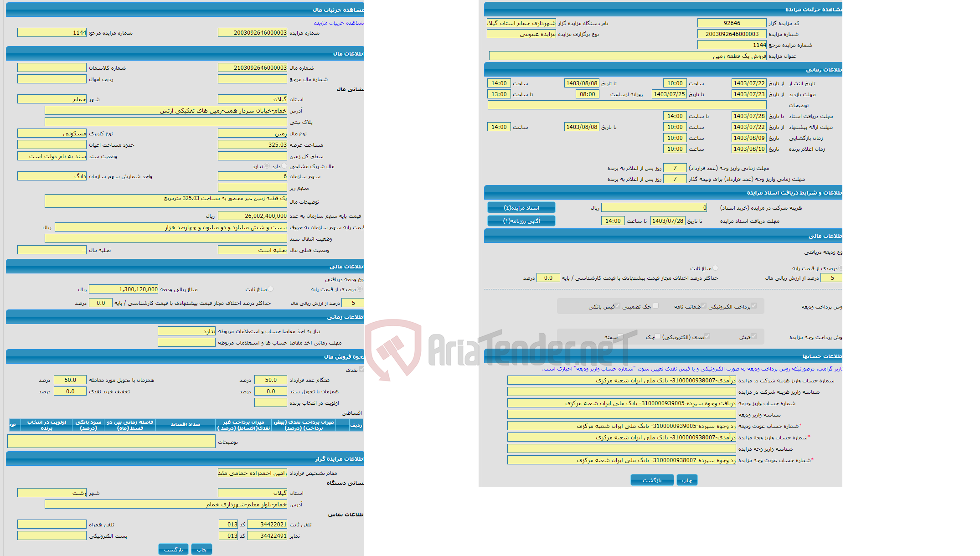
Task: Click the print icon on right panel (چاپ)
Action: pos(688,479)
